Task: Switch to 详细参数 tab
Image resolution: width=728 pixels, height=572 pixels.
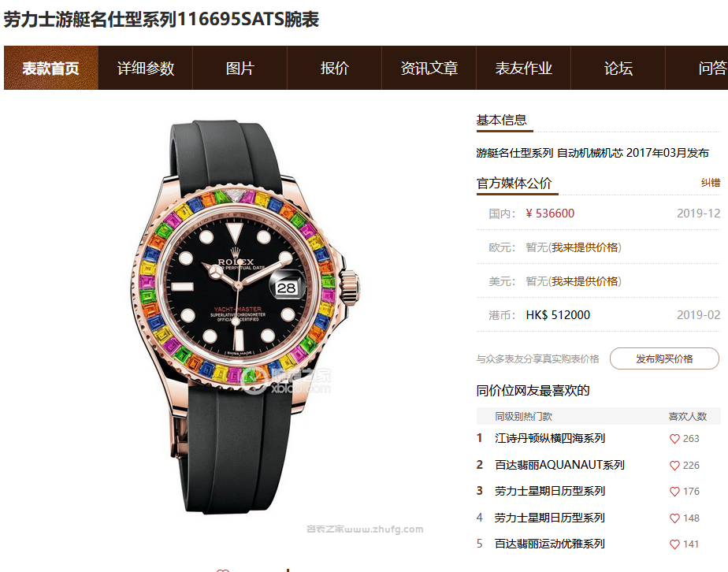Action: 145,68
